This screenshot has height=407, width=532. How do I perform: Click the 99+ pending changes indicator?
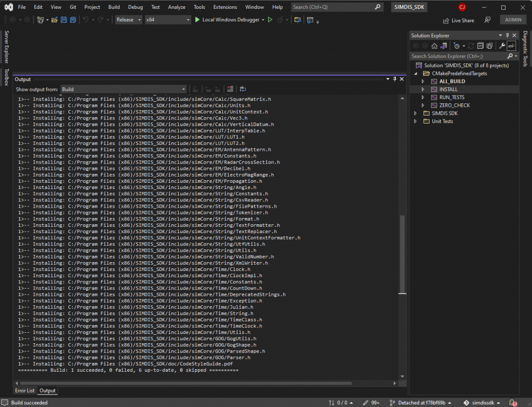point(371,403)
